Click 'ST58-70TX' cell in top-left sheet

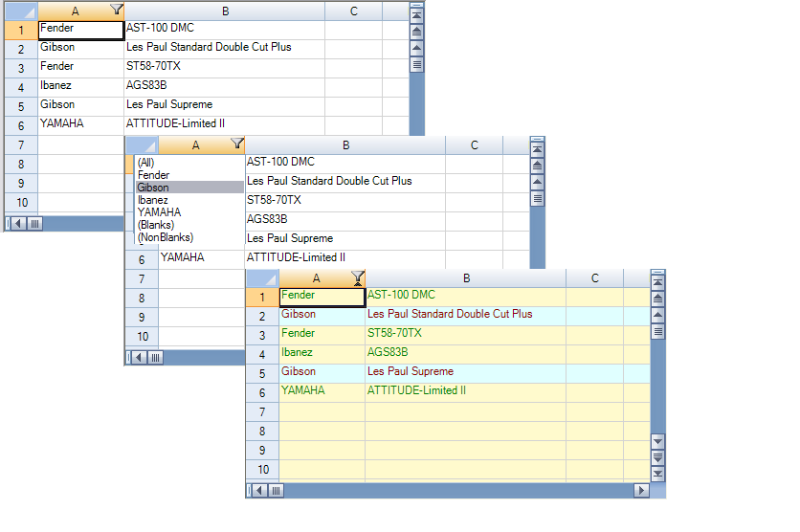225,68
